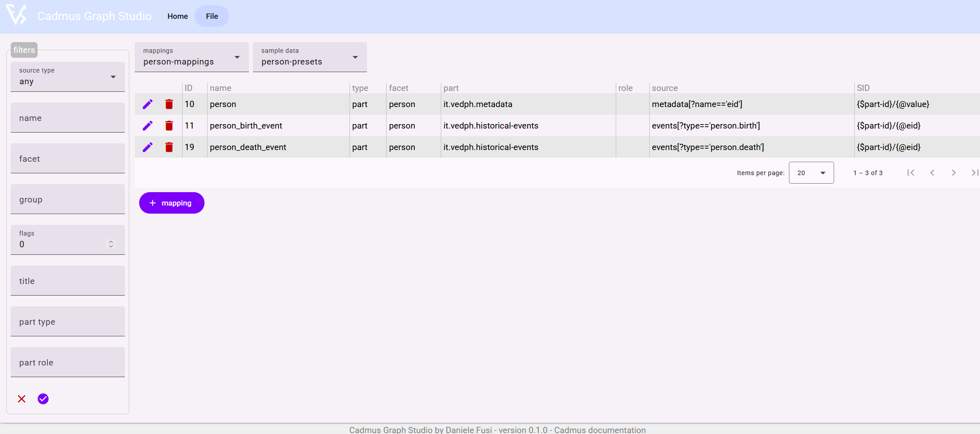
Task: Delete the person_death_event mapping
Action: (x=169, y=147)
